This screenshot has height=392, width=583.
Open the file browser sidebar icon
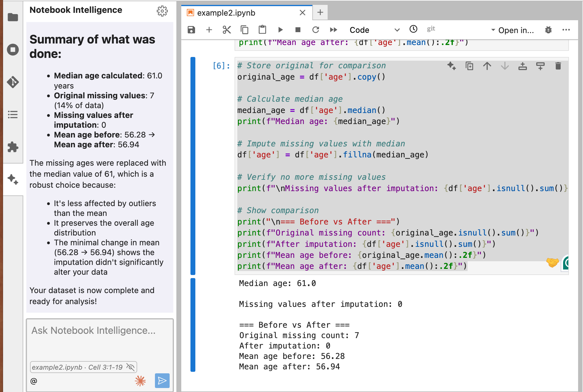tap(13, 17)
